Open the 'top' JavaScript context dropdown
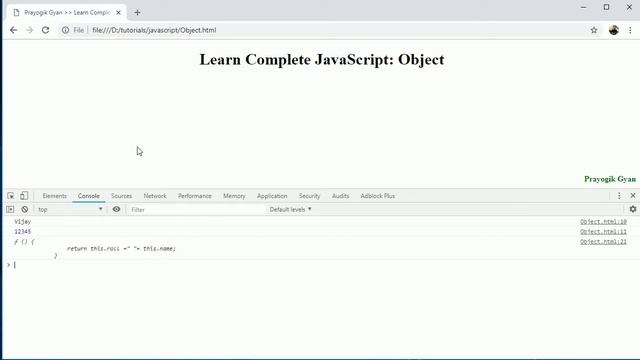 70,209
